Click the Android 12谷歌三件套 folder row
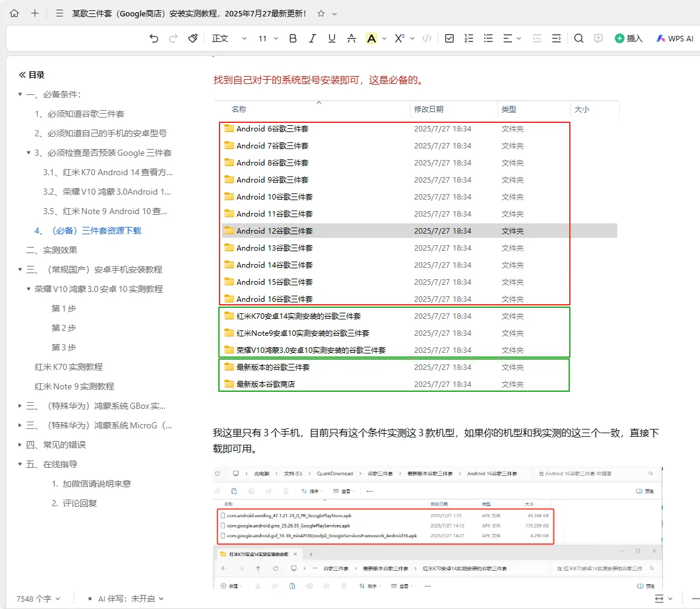This screenshot has height=609, width=700. point(274,231)
